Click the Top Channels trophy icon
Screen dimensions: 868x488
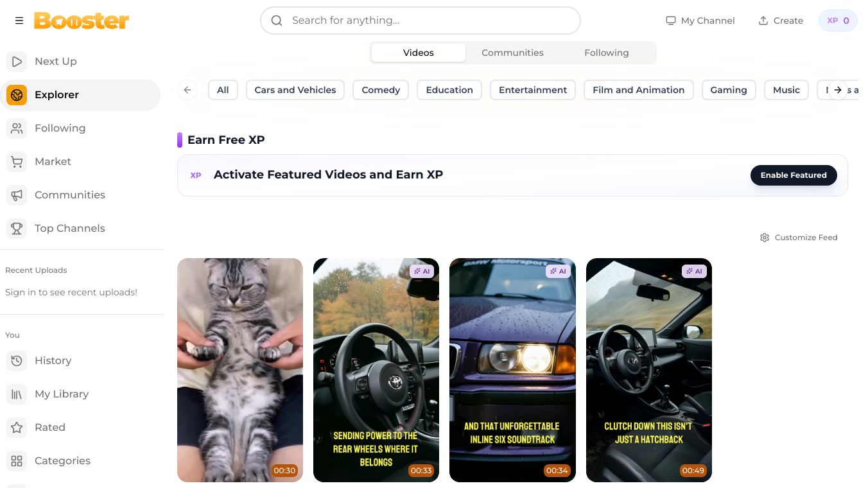pyautogui.click(x=17, y=229)
